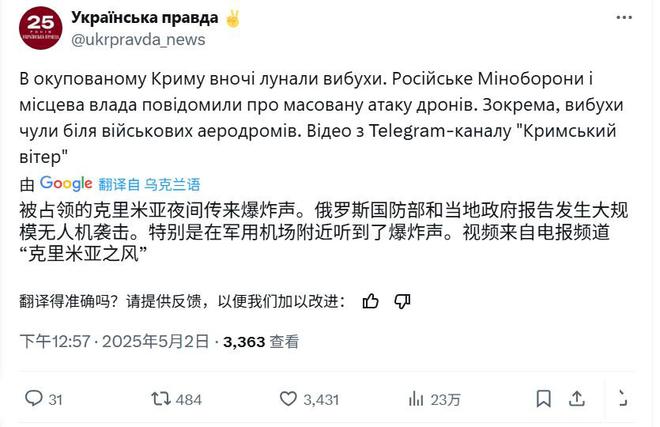
Task: Like the post with the heart icon
Action: pos(288,398)
